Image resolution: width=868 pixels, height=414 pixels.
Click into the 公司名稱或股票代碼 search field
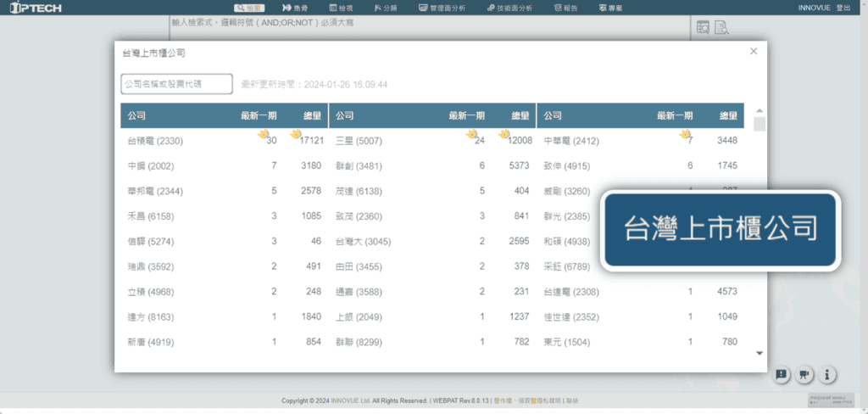point(176,84)
